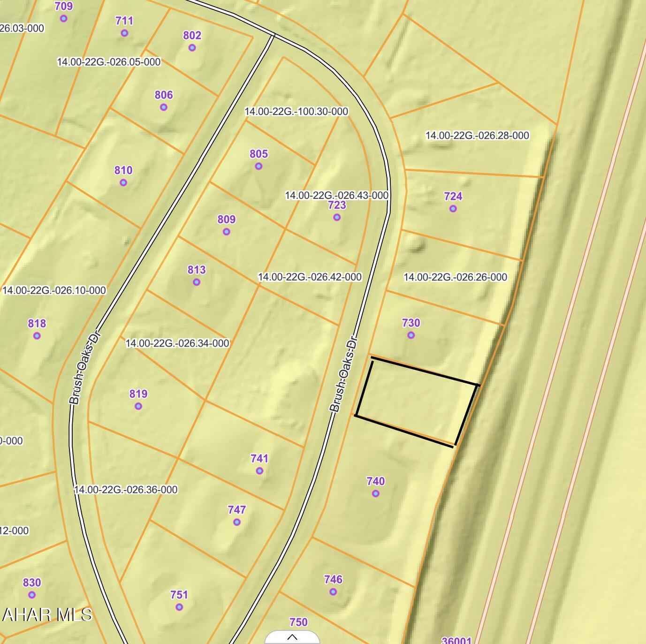Select the parcel 730 marker

pyautogui.click(x=411, y=335)
